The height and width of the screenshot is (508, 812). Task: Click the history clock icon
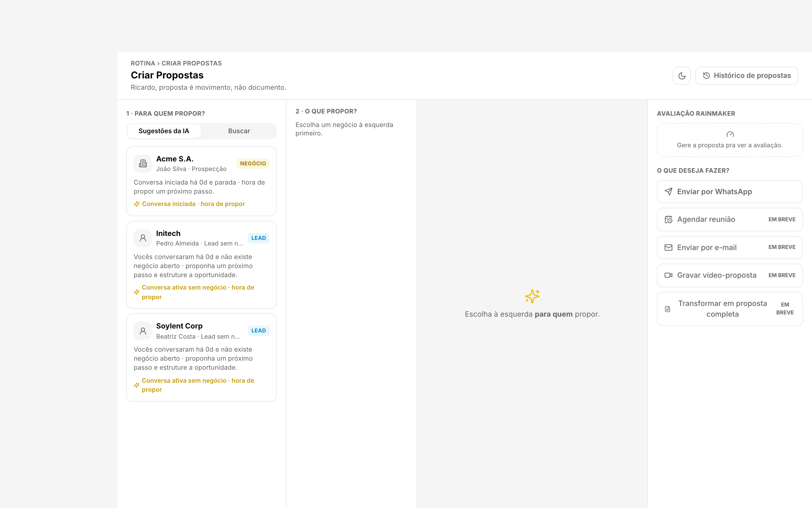pyautogui.click(x=706, y=76)
